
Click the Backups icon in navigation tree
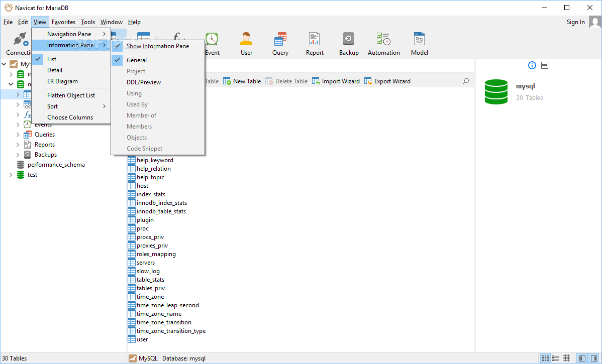click(27, 154)
